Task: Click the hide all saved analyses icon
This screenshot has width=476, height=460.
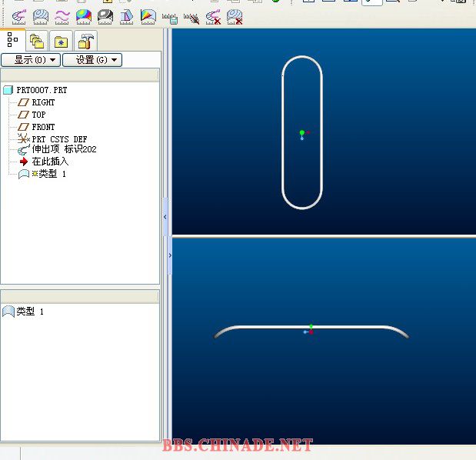Action: (191, 18)
